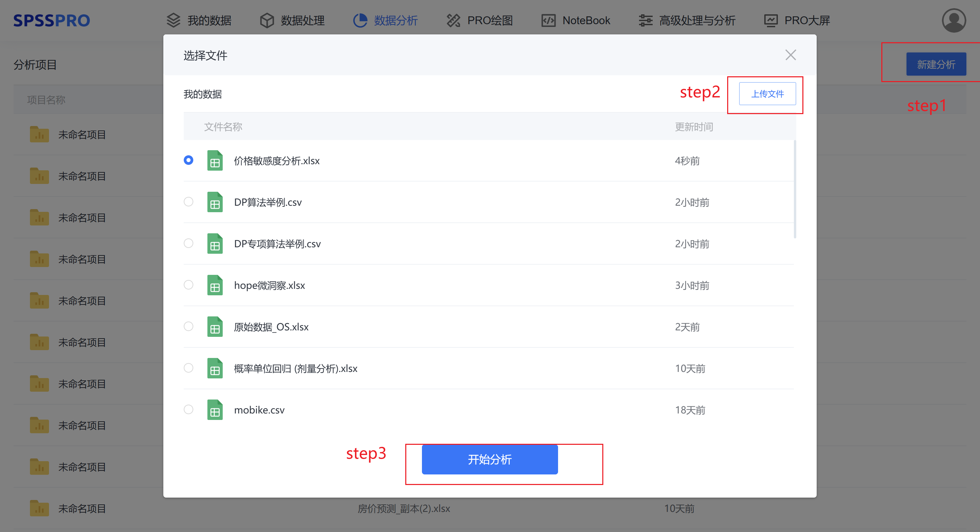Click the file list scrollbar in dialog
This screenshot has height=532, width=980.
[x=795, y=189]
